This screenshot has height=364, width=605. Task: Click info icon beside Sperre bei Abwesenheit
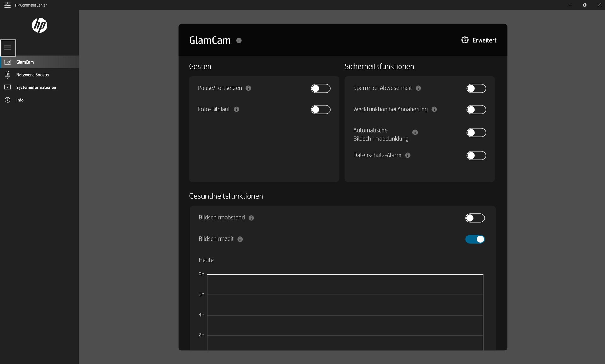(418, 88)
